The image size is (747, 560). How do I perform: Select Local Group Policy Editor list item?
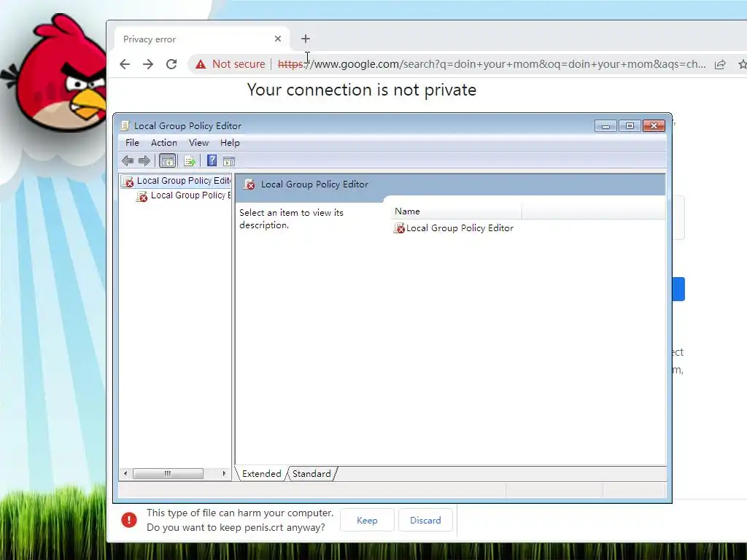coord(454,228)
